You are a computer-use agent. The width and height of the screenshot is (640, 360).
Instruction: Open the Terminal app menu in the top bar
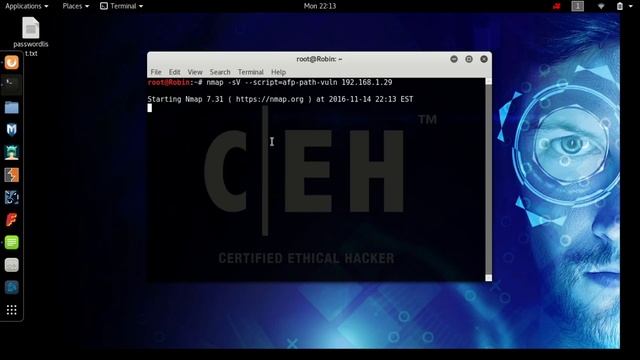point(122,6)
